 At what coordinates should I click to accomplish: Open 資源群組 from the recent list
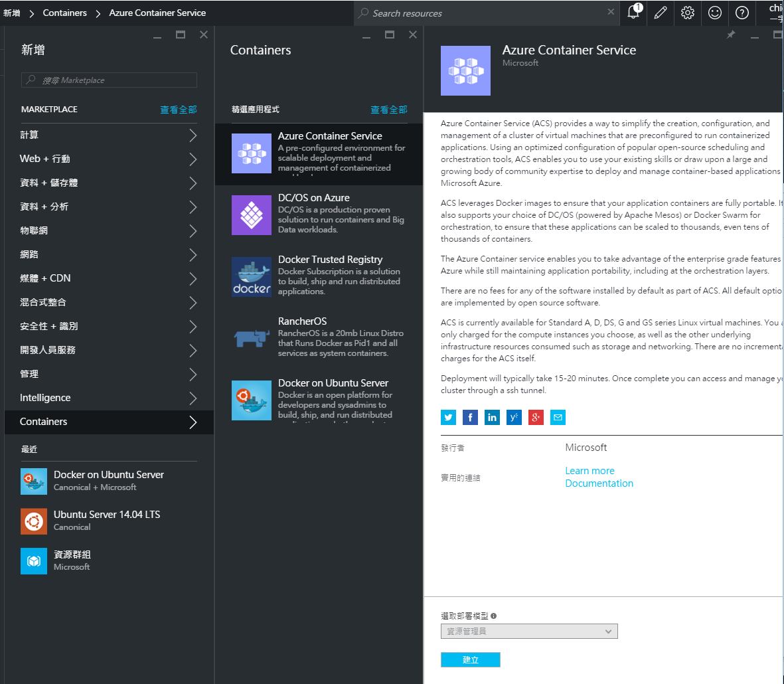click(x=34, y=561)
